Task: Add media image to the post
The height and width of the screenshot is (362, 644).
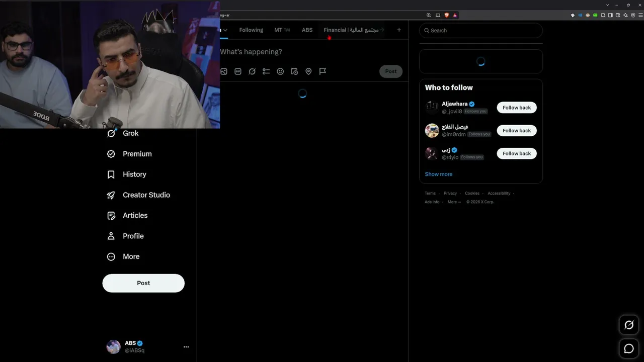Action: point(224,71)
